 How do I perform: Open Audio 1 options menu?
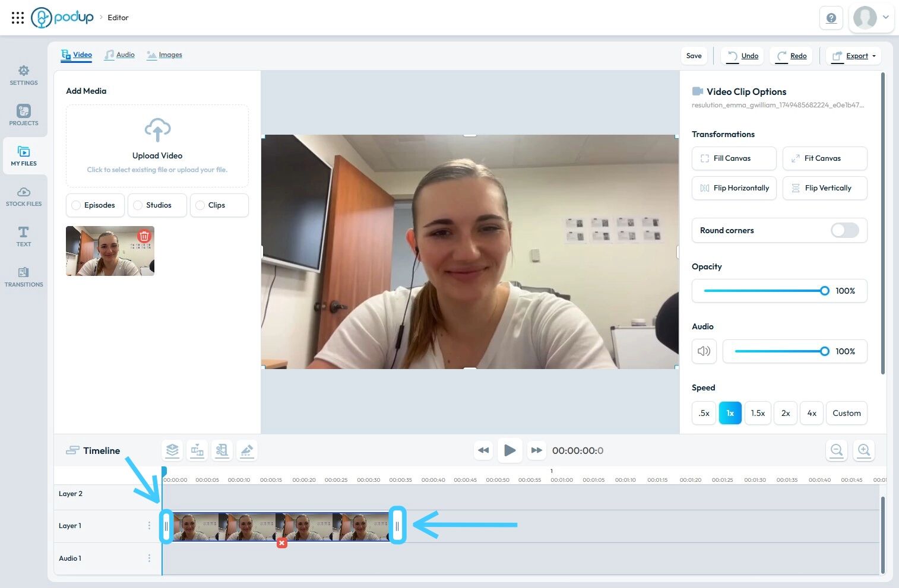pos(149,558)
